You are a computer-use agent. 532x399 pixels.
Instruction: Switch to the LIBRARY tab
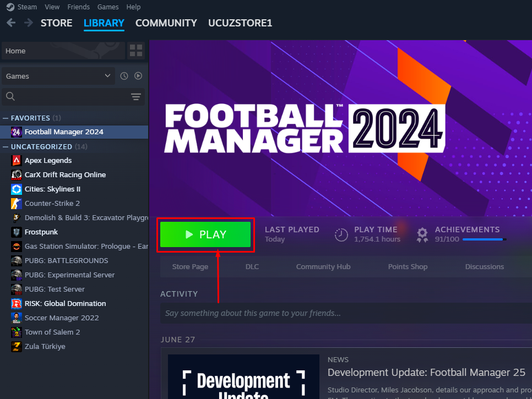[x=104, y=23]
